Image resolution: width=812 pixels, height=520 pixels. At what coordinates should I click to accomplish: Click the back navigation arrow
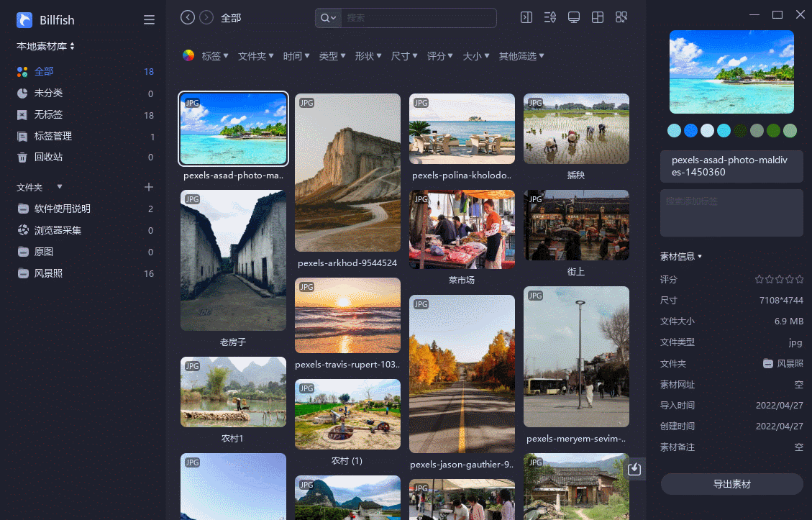click(x=188, y=18)
